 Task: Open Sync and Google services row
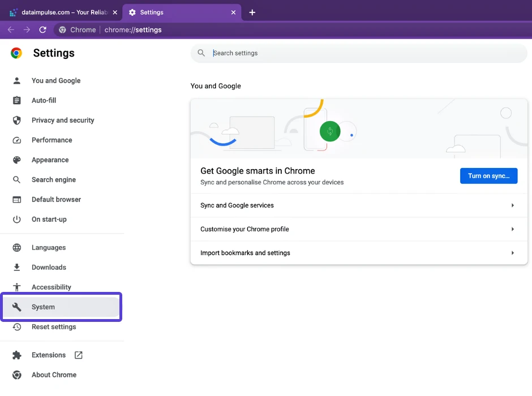click(x=359, y=205)
